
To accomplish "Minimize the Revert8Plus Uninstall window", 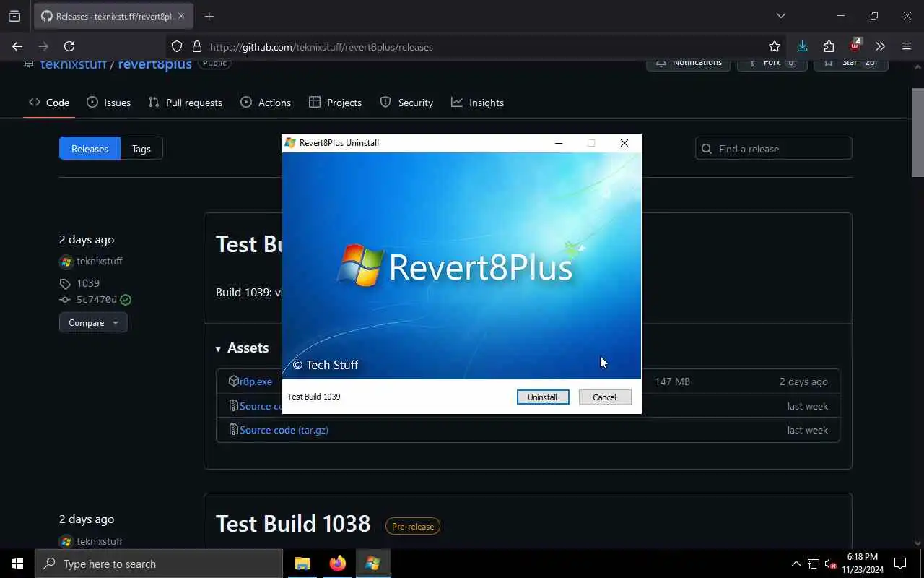I will [x=558, y=143].
